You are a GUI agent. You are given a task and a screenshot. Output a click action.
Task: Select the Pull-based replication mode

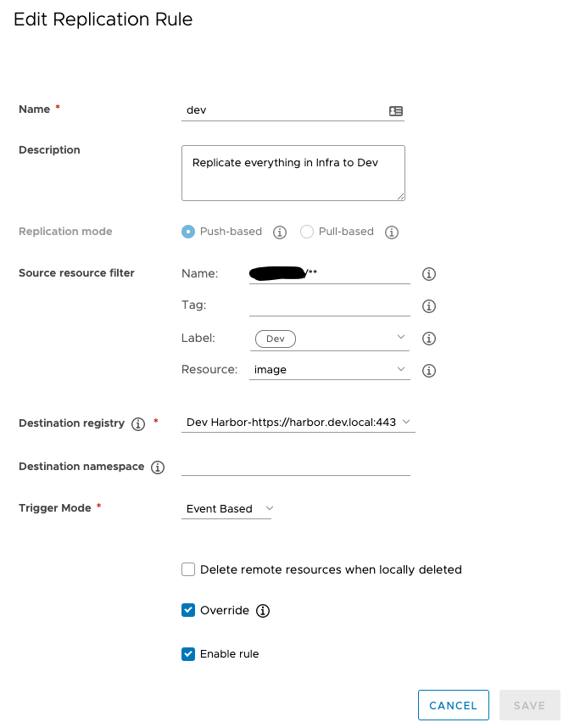[306, 232]
